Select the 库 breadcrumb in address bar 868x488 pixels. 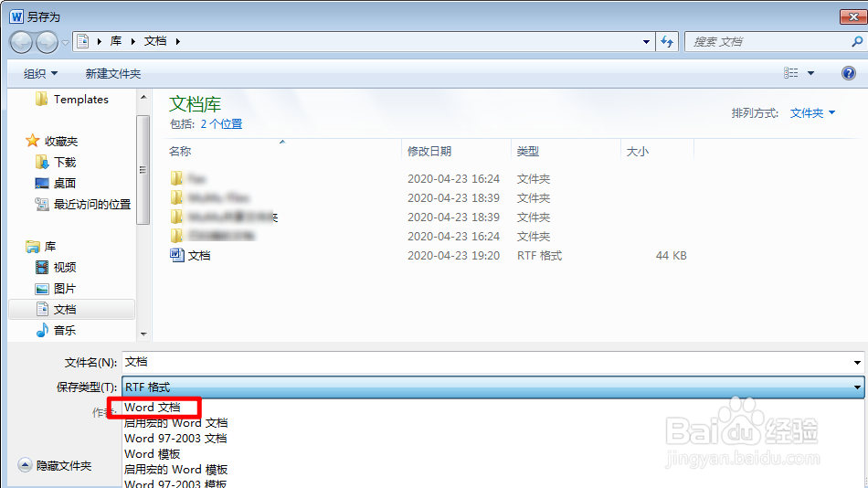point(116,41)
